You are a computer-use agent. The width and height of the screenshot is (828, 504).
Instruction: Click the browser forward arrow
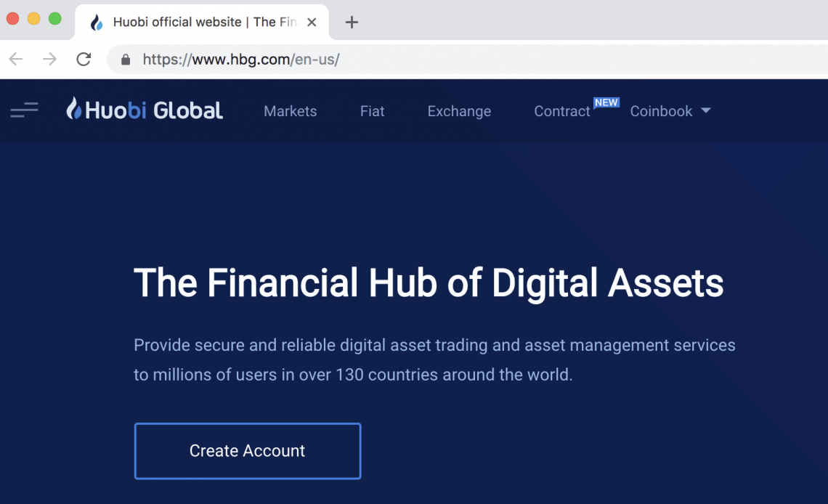point(49,60)
